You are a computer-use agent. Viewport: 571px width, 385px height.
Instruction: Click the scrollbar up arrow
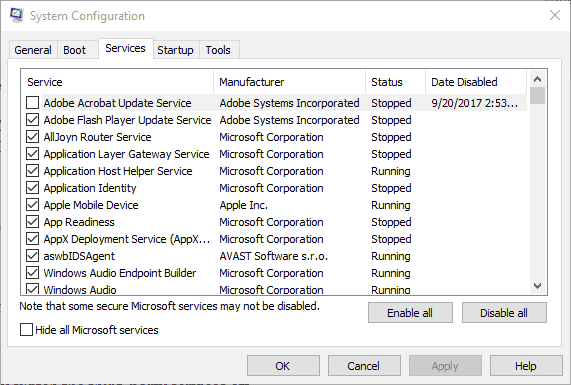click(537, 79)
